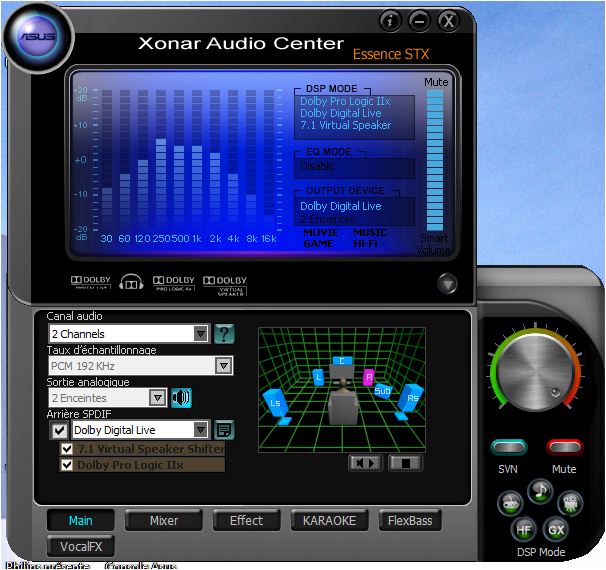Image resolution: width=606 pixels, height=570 pixels.
Task: Switch to the Main tab
Action: coord(81,521)
